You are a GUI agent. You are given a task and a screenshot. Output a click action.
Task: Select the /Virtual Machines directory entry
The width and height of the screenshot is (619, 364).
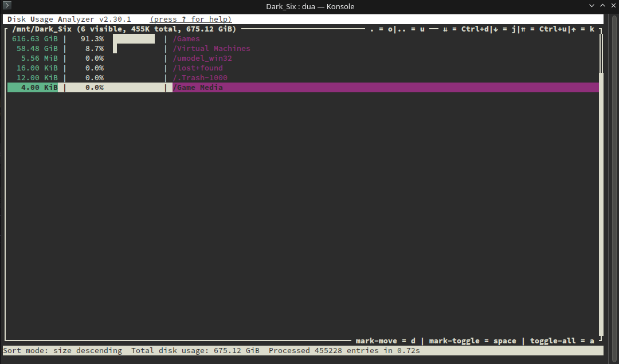pos(211,49)
